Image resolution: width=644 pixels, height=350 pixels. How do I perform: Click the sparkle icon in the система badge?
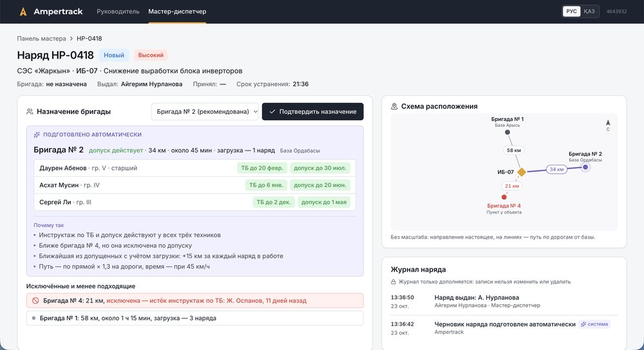tap(583, 324)
